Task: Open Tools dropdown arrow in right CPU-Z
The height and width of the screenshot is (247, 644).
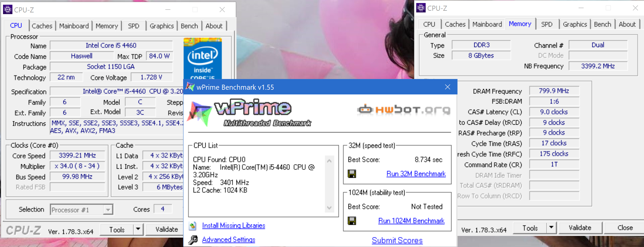Action: [x=551, y=228]
